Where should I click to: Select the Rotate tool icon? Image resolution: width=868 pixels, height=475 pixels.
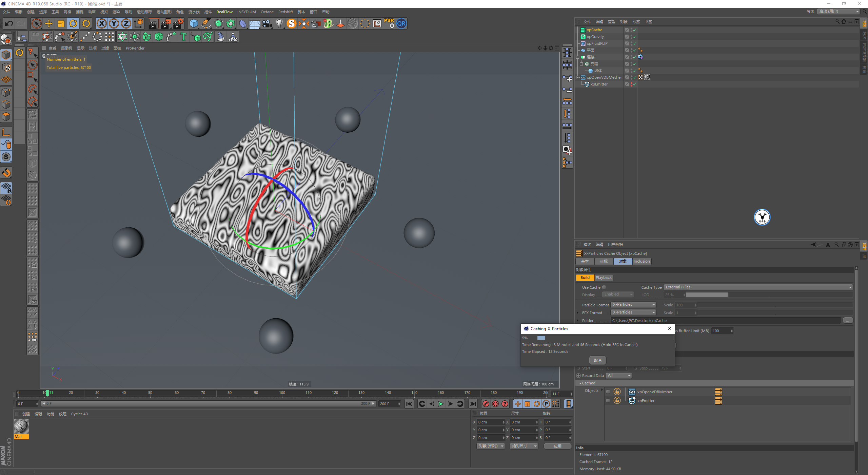pyautogui.click(x=73, y=23)
